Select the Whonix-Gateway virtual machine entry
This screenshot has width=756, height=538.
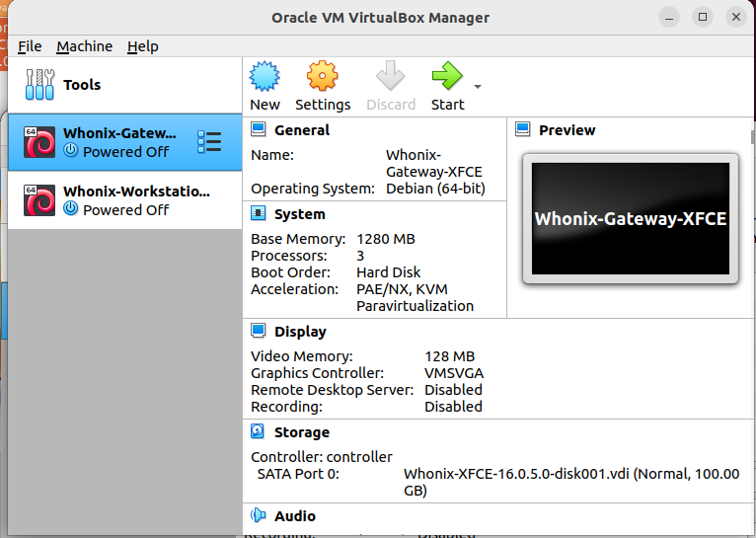point(125,142)
